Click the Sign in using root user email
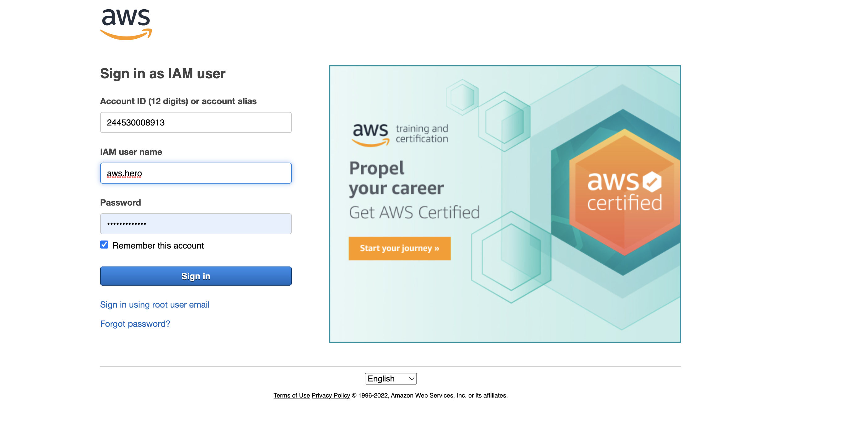Viewport: 868px width, 447px height. pos(155,304)
